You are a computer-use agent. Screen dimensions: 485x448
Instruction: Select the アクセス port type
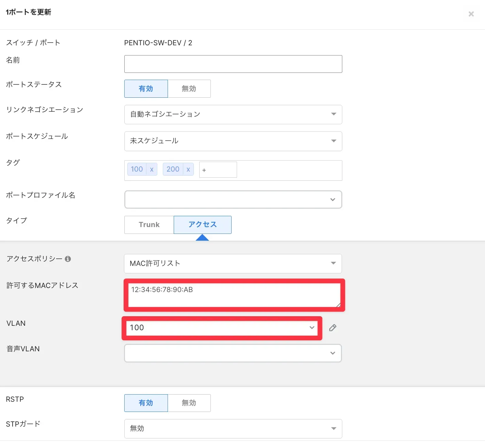click(203, 225)
